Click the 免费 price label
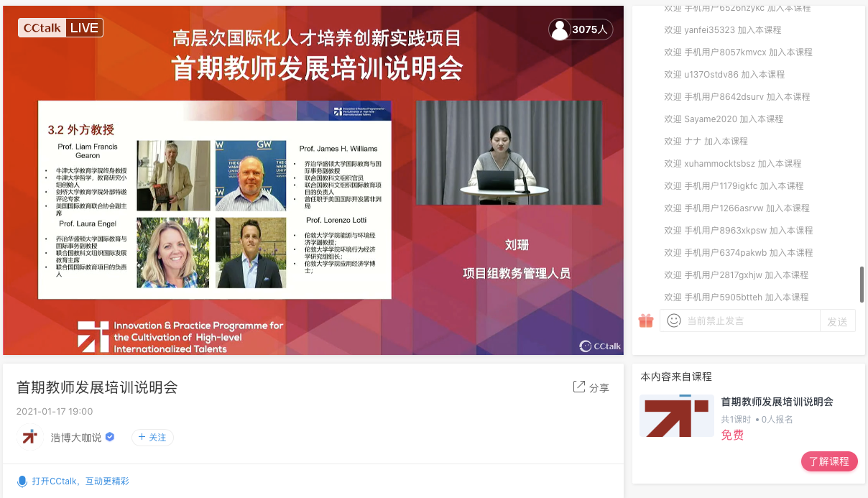Viewport: 868px width, 498px height. tap(732, 435)
